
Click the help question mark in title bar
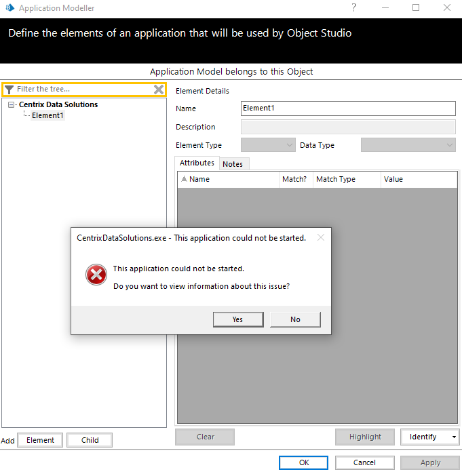point(354,7)
